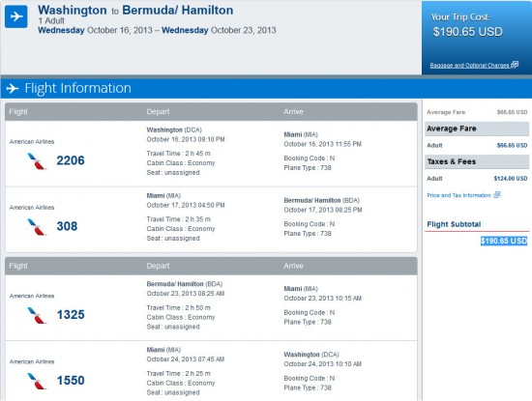Image resolution: width=532 pixels, height=401 pixels.
Task: Select flight number 1325
Action: tap(71, 315)
